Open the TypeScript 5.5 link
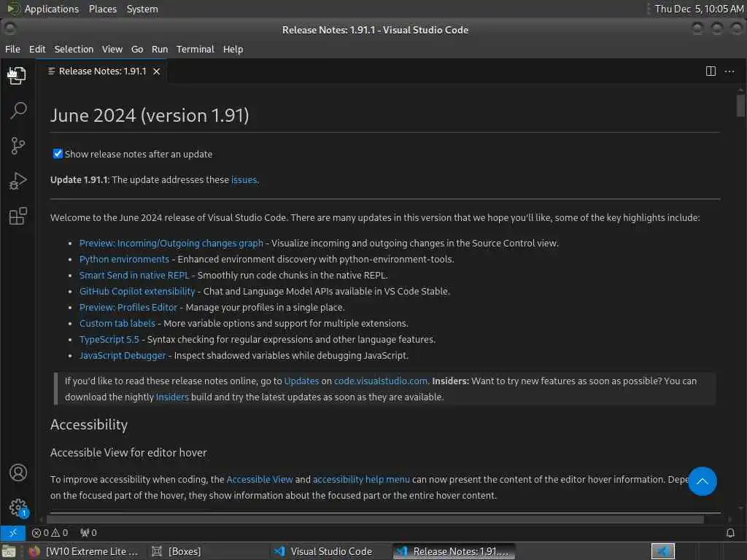The width and height of the screenshot is (747, 560). click(109, 339)
